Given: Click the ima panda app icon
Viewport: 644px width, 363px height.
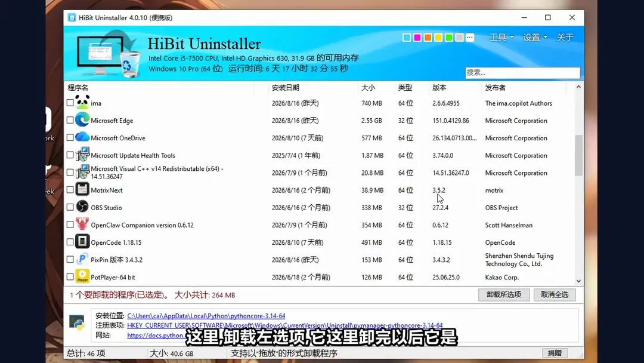Looking at the screenshot, I should coord(82,103).
